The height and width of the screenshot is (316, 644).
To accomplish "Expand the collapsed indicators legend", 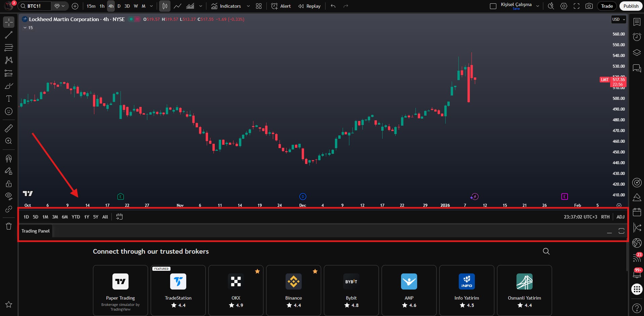I will point(28,28).
